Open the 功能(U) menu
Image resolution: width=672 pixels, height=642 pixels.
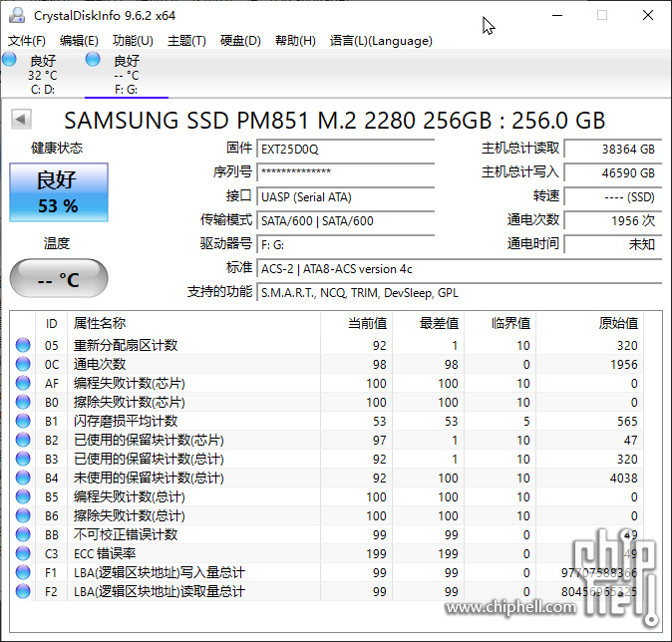click(x=133, y=41)
